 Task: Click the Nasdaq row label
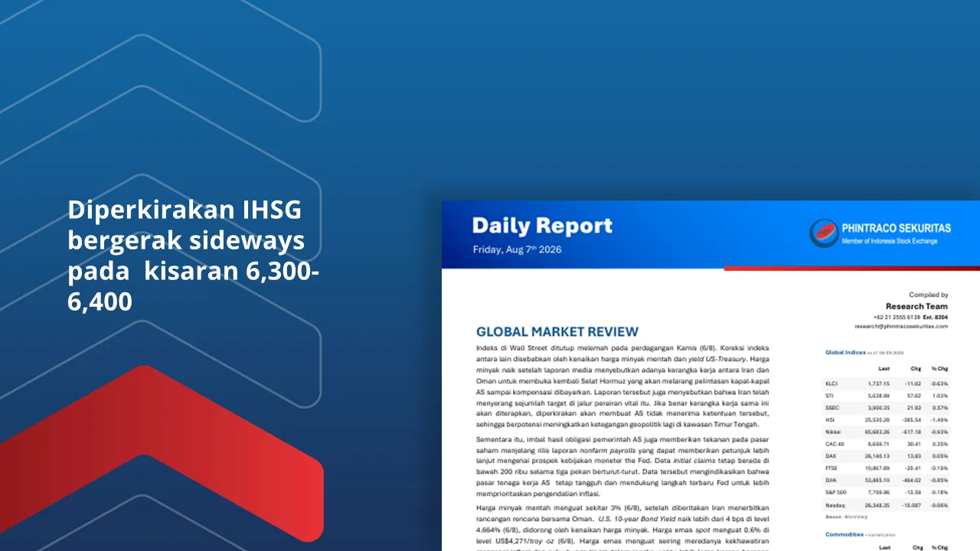click(x=834, y=505)
